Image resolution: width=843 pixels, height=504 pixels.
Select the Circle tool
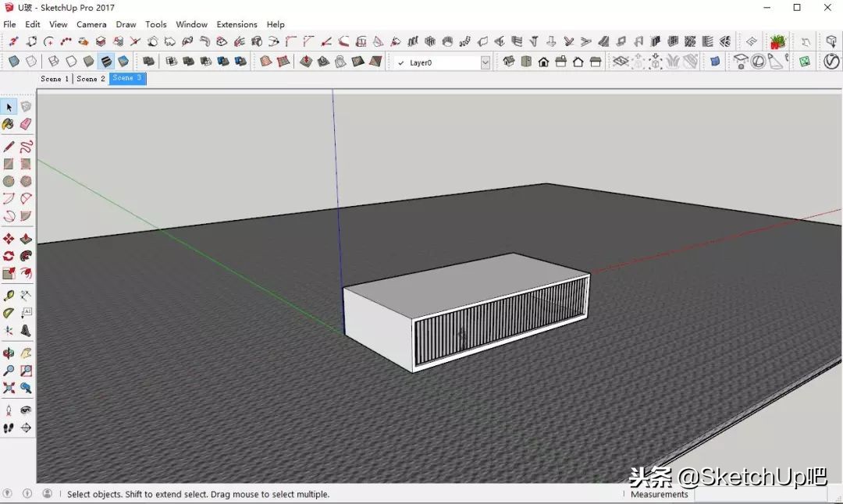pyautogui.click(x=9, y=181)
